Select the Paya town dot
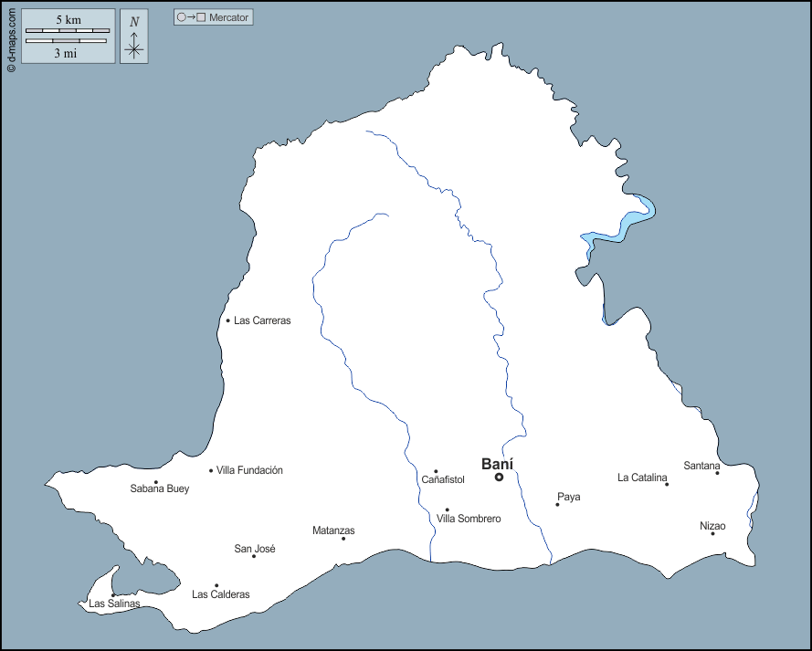812x651 pixels. click(557, 504)
